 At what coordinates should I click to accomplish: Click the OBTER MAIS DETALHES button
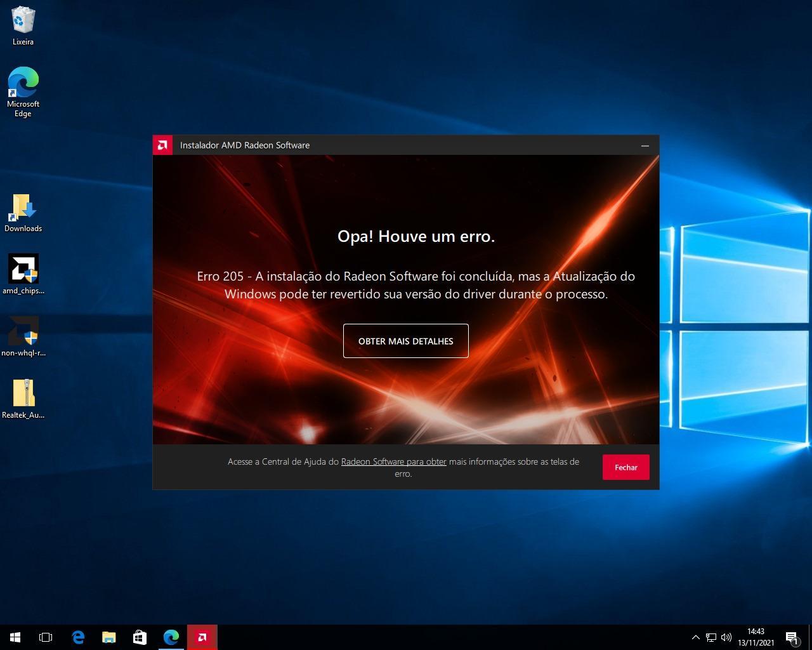[406, 341]
